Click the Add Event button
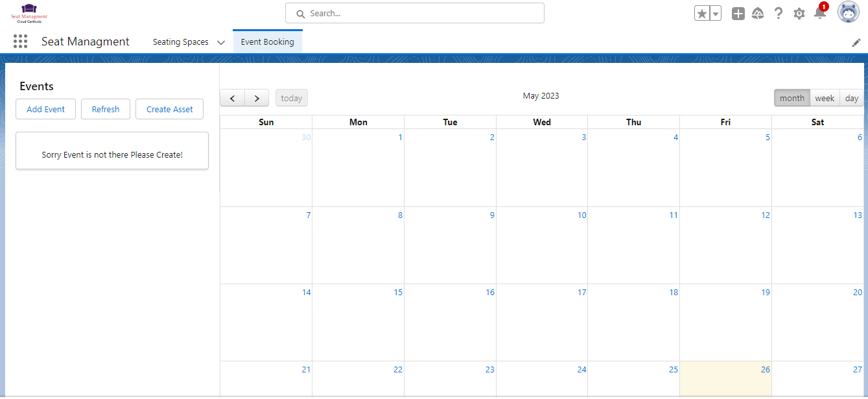868x399 pixels. tap(45, 109)
